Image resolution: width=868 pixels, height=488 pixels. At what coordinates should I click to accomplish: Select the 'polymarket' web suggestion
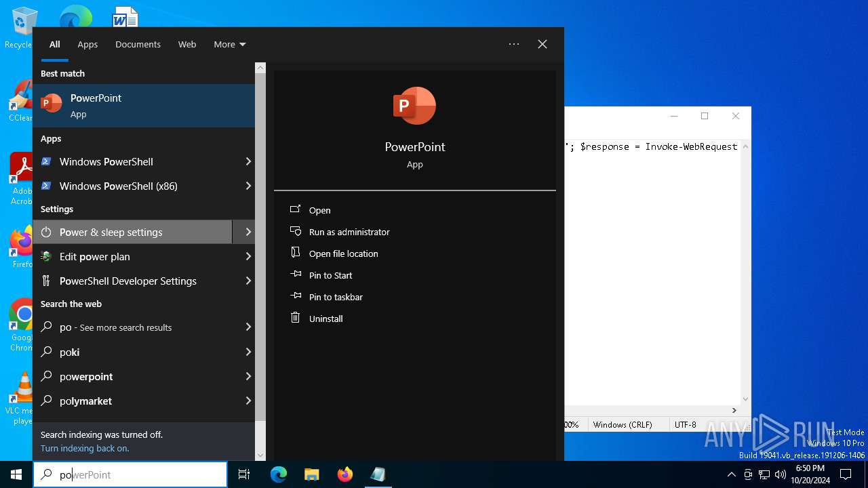144,401
